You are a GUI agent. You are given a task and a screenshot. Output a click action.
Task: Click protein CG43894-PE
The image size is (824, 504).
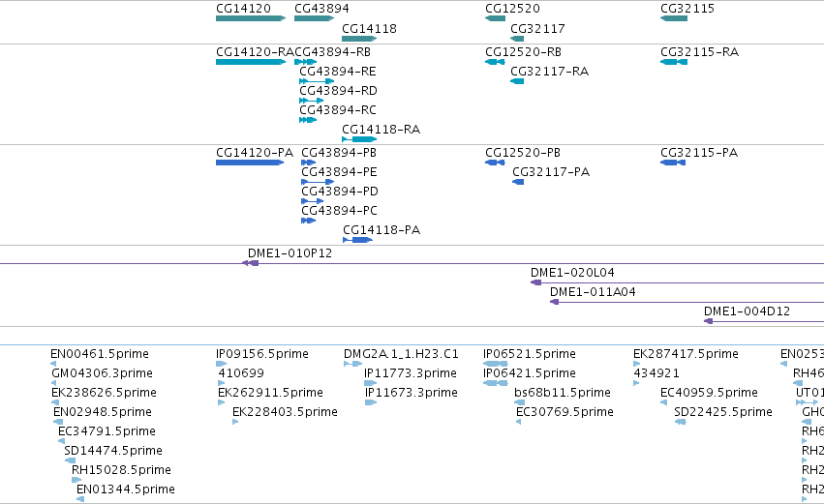[x=318, y=182]
